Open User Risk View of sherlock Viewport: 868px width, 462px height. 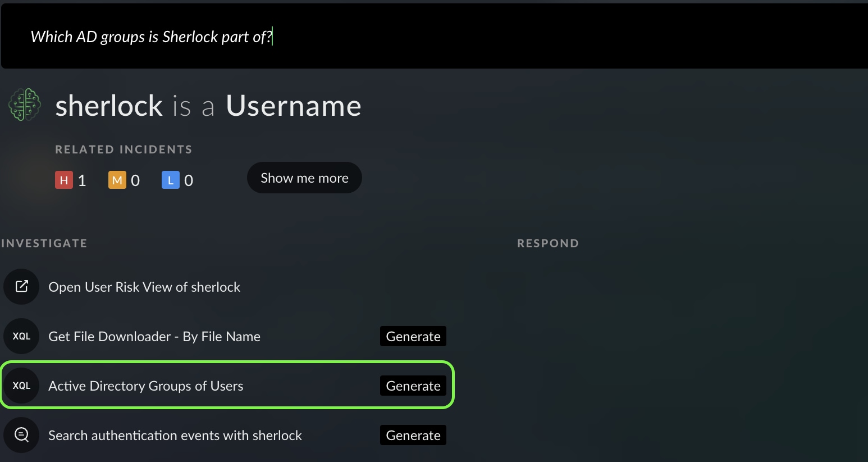tap(144, 287)
